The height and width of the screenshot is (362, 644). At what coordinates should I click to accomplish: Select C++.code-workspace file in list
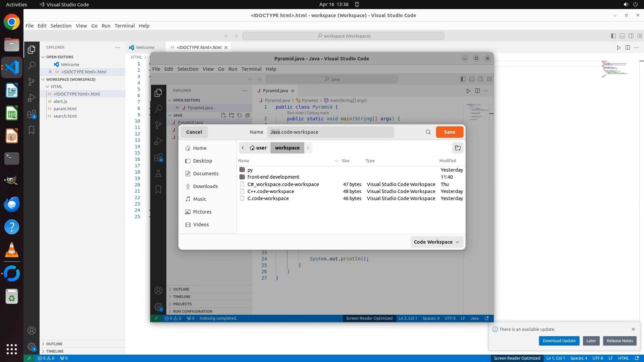point(271,191)
